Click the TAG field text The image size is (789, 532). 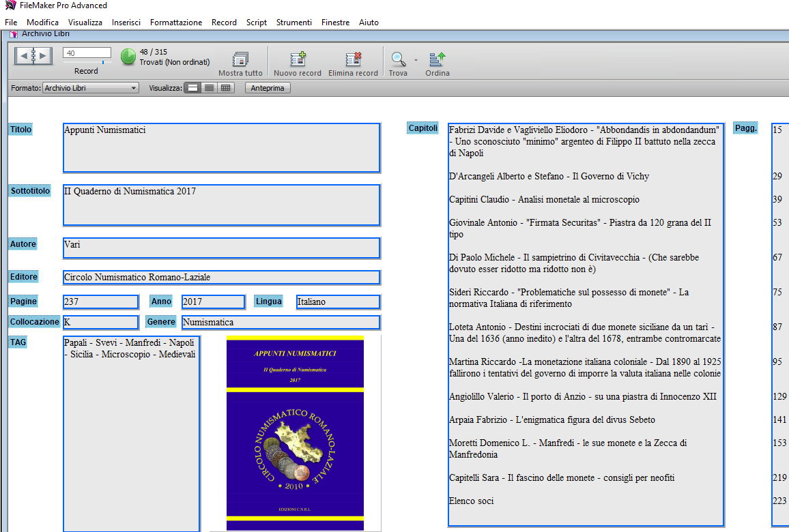pyautogui.click(x=129, y=349)
